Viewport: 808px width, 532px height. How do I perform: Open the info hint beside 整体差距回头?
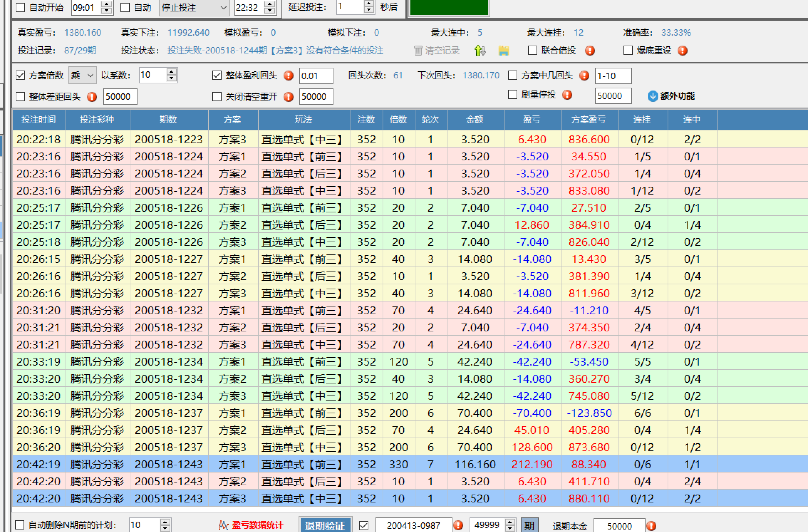92,97
